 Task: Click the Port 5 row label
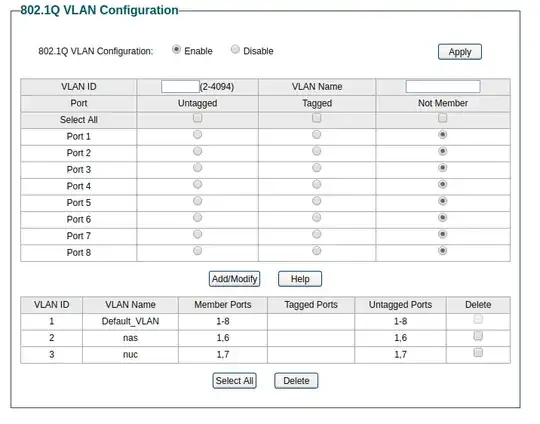(79, 203)
